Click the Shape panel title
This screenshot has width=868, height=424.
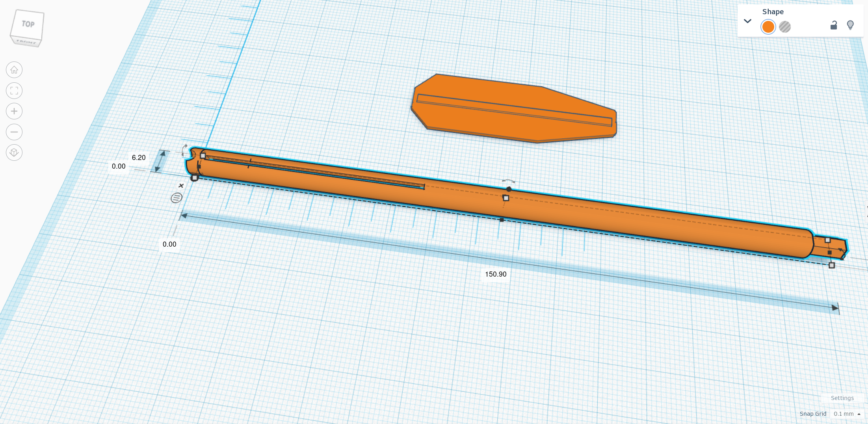[773, 12]
